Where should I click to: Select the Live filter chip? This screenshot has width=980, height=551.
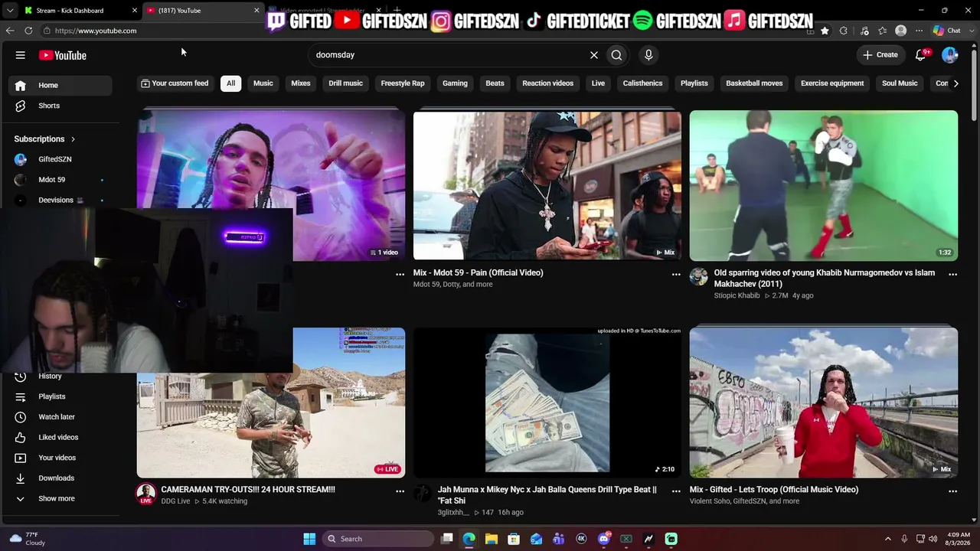click(598, 83)
